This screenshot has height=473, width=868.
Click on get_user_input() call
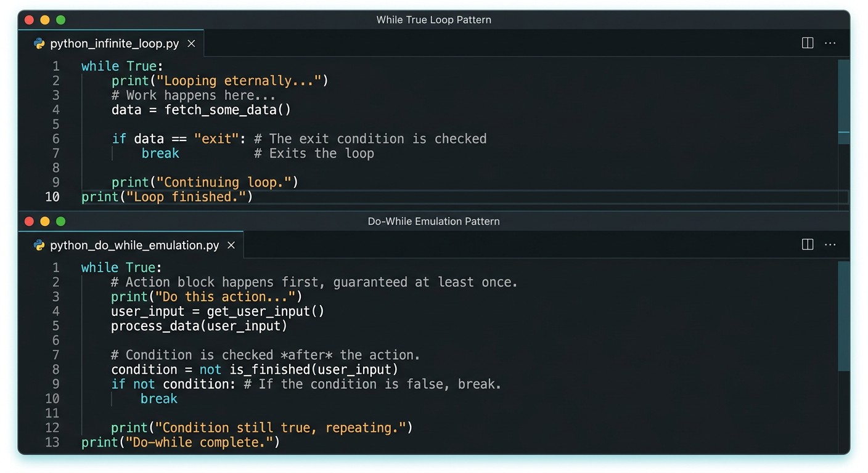pyautogui.click(x=265, y=312)
